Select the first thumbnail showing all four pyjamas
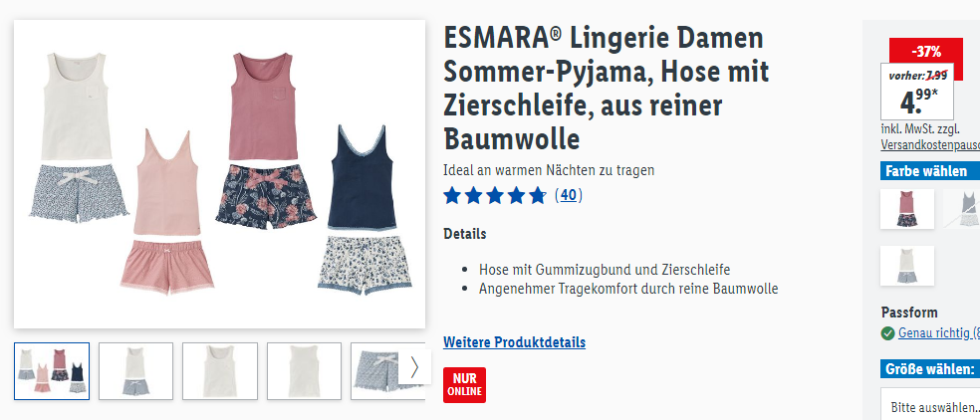The image size is (980, 420). click(x=52, y=371)
